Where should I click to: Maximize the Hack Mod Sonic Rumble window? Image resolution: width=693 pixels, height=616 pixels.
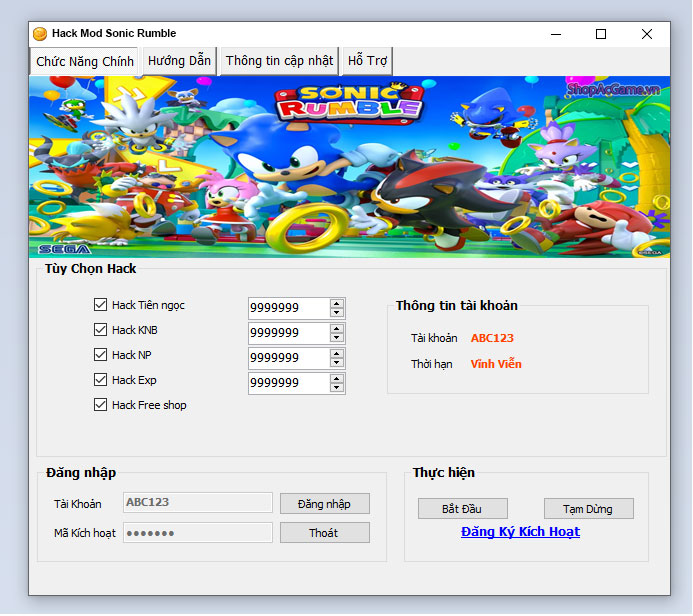(x=601, y=34)
